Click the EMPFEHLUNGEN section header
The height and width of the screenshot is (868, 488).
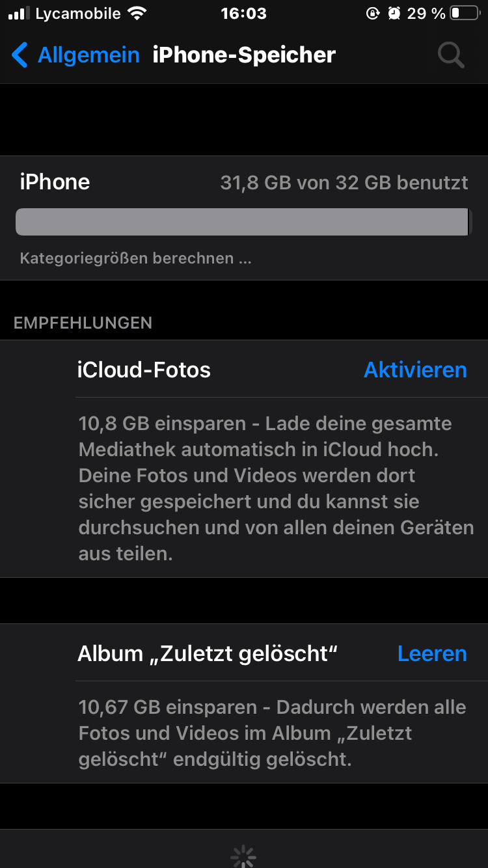point(83,323)
